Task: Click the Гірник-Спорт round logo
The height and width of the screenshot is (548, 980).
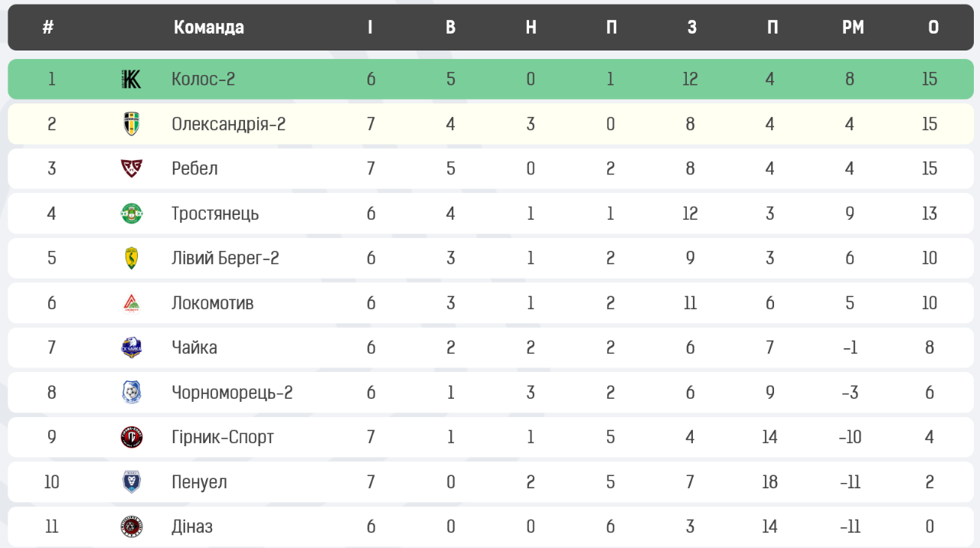Action: click(132, 437)
